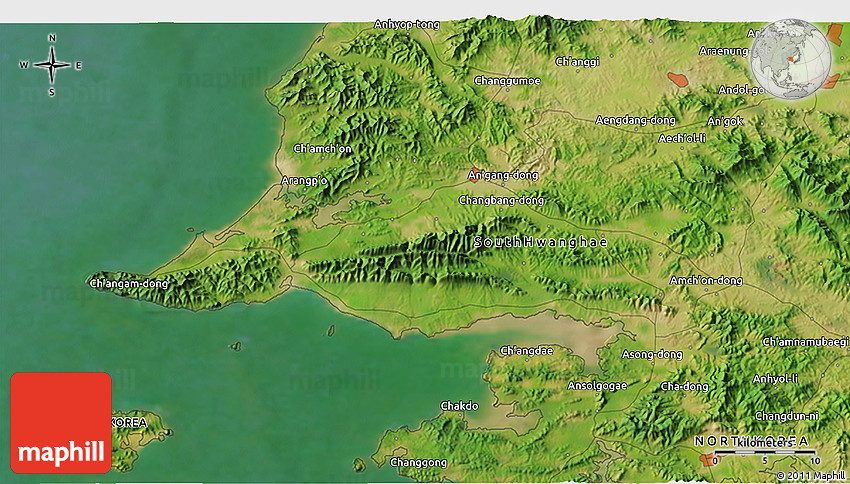Click the orange area near Araenung
This screenshot has height=484, width=850.
[678, 77]
